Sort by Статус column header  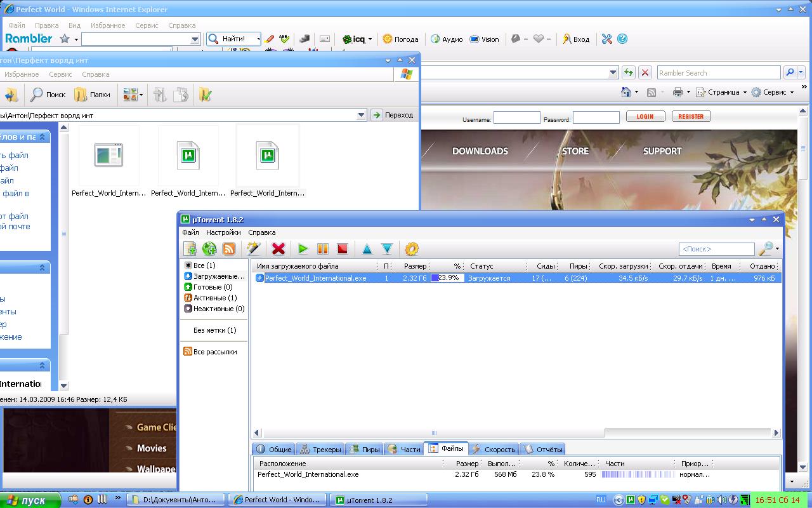[497, 266]
